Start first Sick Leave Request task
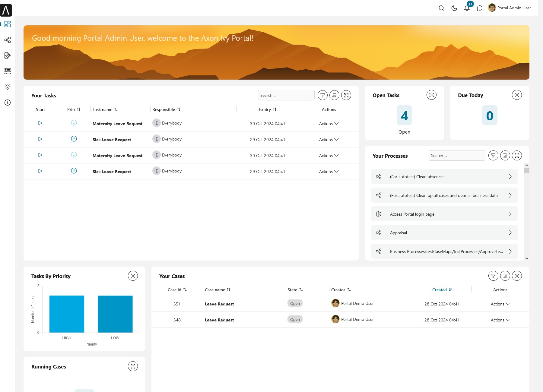543x392 pixels. coord(40,139)
